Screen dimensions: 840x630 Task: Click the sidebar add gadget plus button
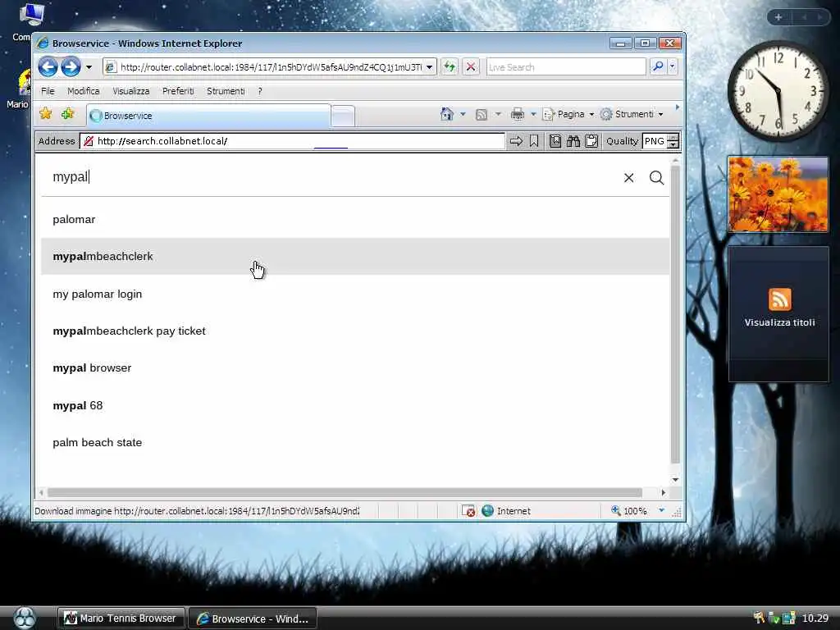tap(778, 17)
